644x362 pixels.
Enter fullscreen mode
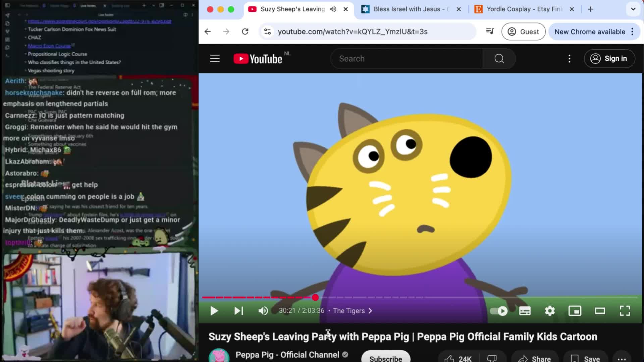click(625, 311)
